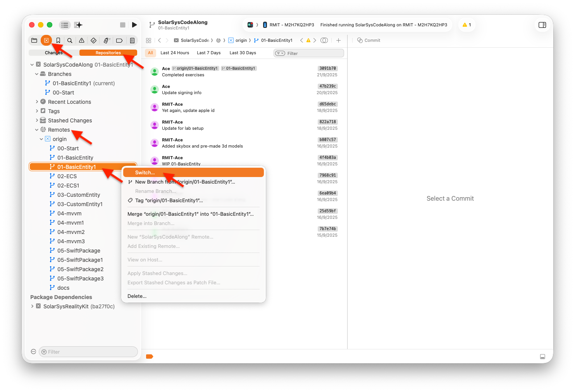Open the Issue navigator warning icon
The width and height of the screenshot is (575, 392).
pyautogui.click(x=82, y=40)
